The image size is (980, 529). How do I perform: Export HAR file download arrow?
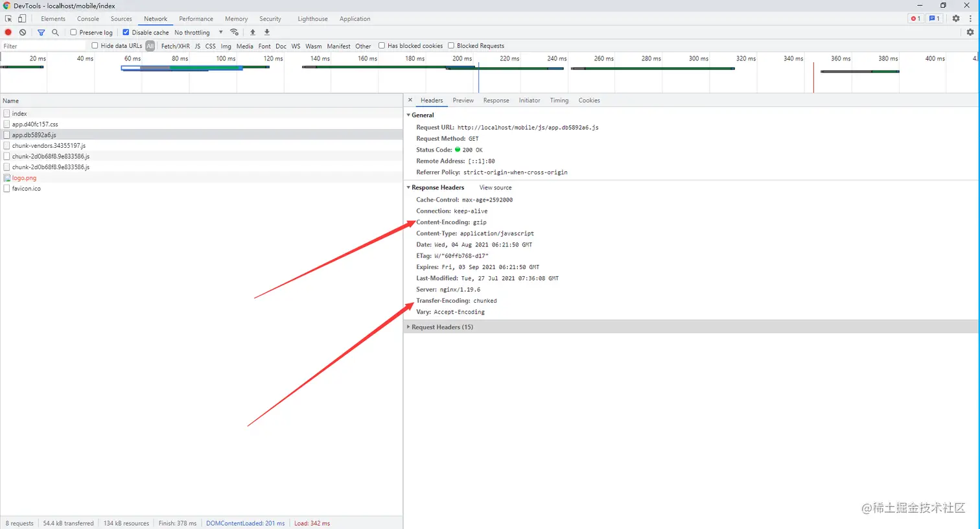click(266, 32)
